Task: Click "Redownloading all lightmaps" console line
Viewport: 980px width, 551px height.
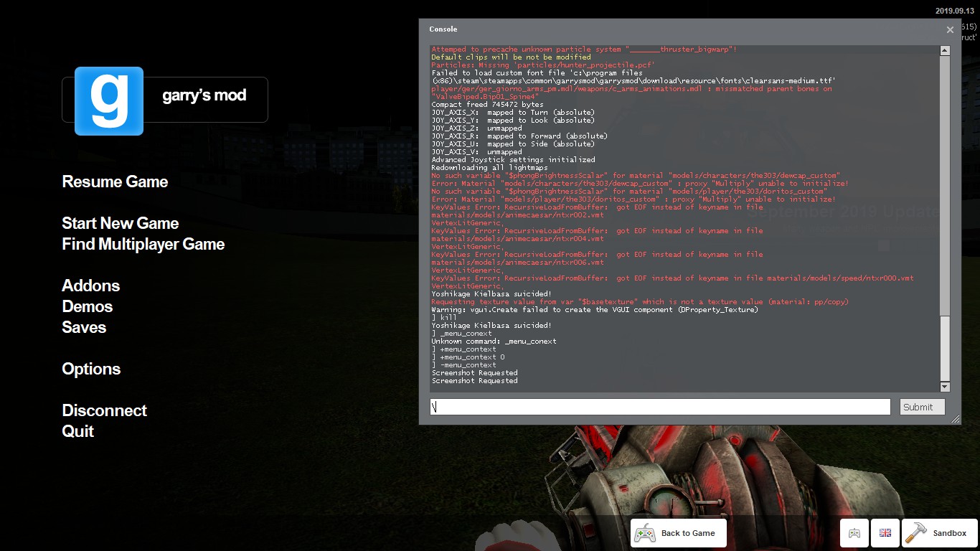Action: [489, 168]
